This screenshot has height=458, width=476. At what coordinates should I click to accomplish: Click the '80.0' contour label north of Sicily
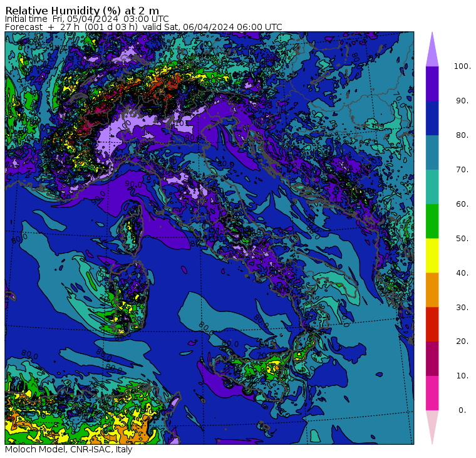point(230,343)
